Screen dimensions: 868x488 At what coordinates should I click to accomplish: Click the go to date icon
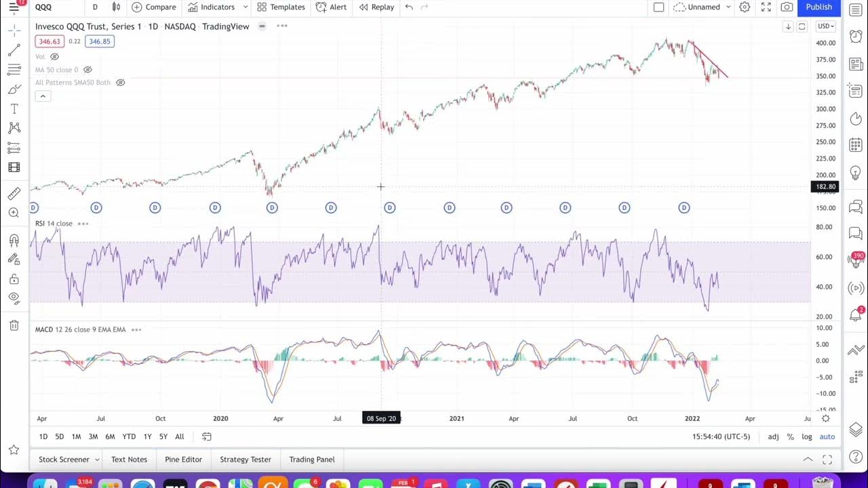206,436
